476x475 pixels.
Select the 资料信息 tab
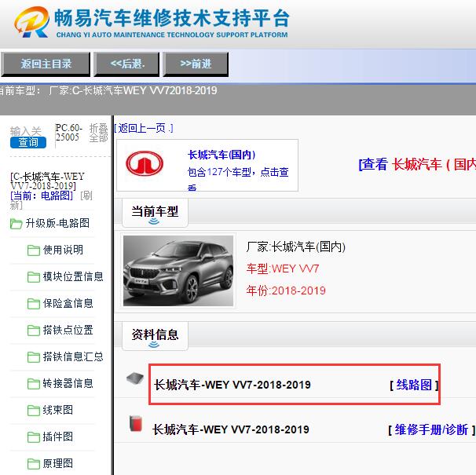click(155, 336)
